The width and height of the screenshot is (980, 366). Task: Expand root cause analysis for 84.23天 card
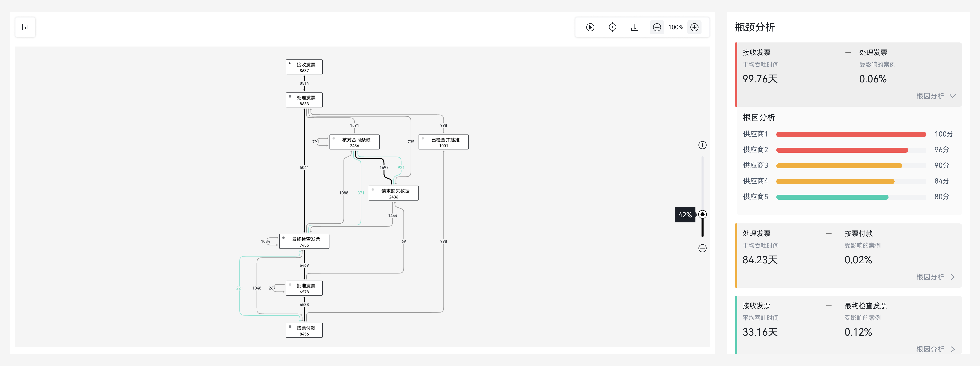(936, 277)
